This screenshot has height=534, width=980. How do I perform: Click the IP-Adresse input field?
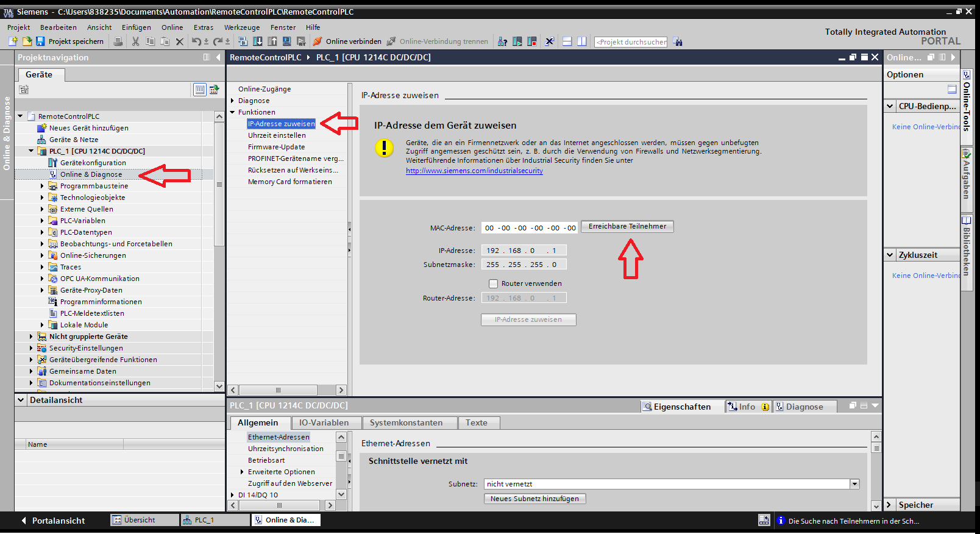tap(524, 251)
